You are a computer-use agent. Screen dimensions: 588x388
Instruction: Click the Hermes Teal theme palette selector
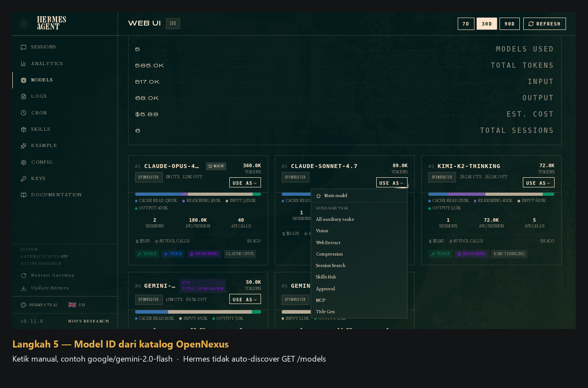tap(39, 305)
